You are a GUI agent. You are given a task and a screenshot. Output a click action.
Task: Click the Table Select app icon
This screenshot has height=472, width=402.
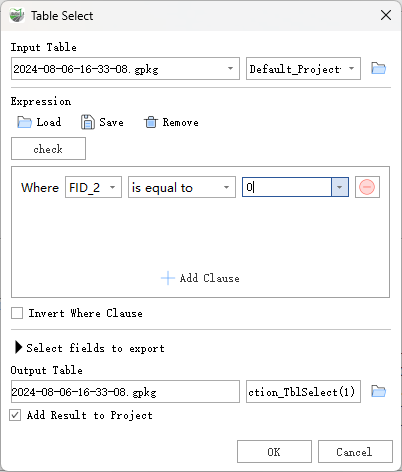[17, 15]
